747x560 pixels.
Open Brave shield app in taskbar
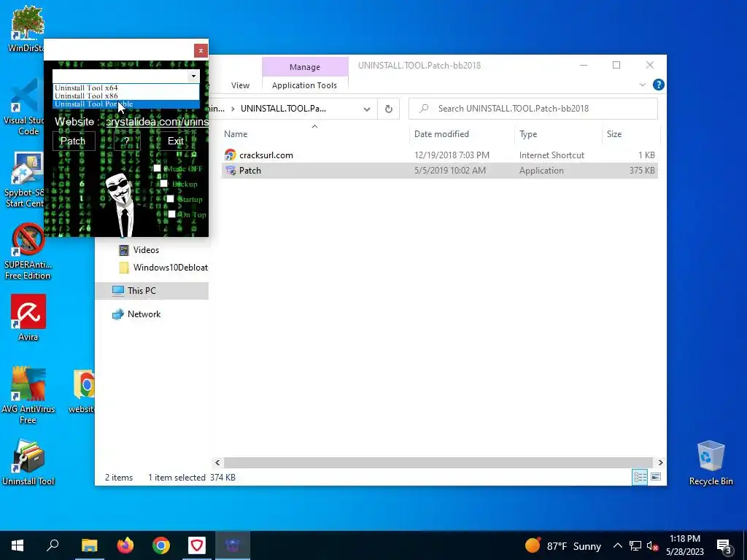click(197, 545)
